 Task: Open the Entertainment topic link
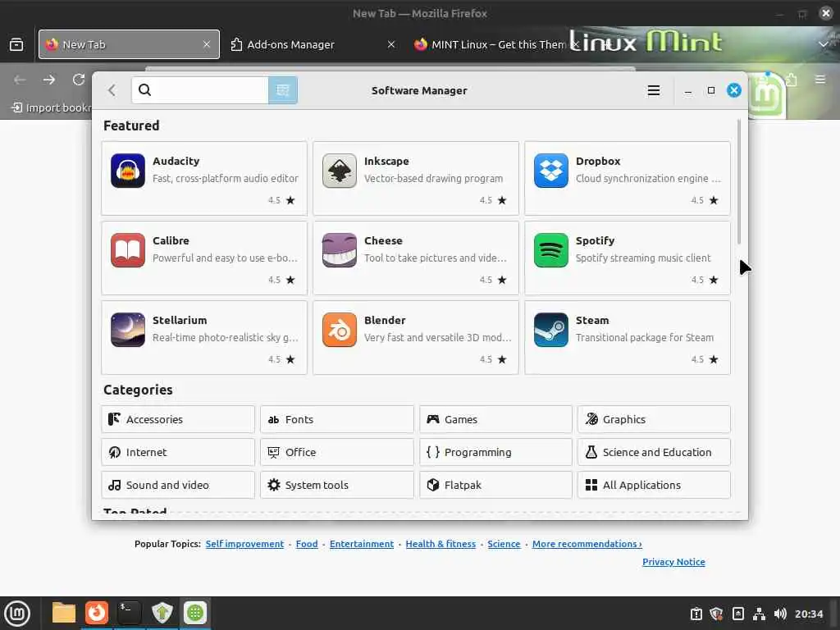point(362,544)
